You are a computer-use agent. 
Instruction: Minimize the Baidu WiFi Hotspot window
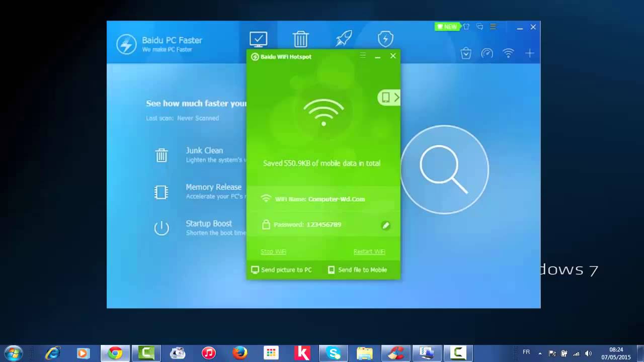[377, 56]
